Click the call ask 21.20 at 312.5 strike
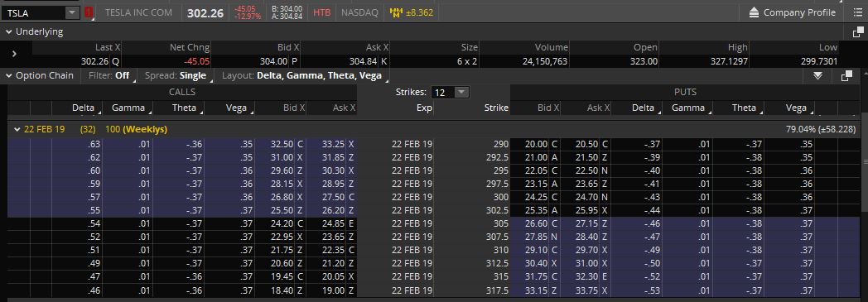868x302 pixels. pyautogui.click(x=334, y=263)
